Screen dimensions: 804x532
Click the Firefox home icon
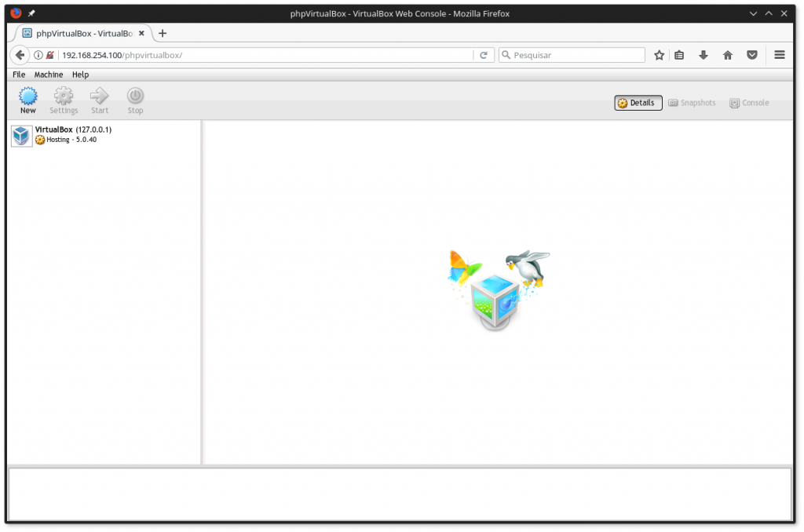727,55
